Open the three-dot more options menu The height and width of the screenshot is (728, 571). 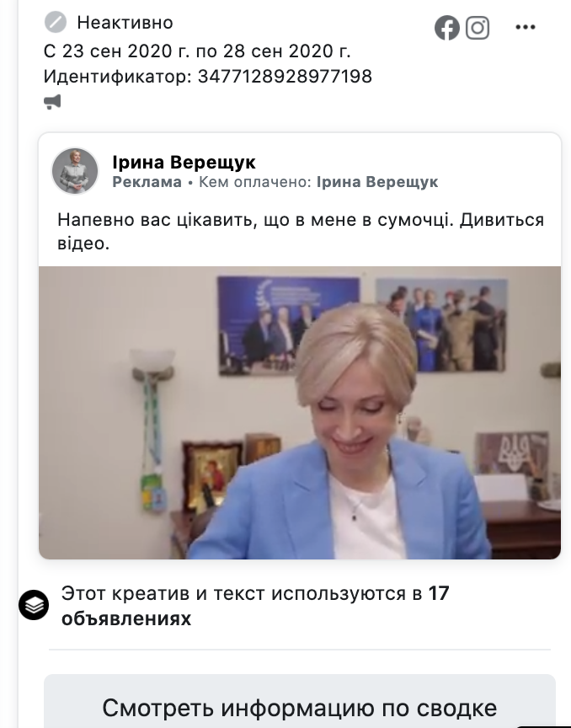point(526,28)
